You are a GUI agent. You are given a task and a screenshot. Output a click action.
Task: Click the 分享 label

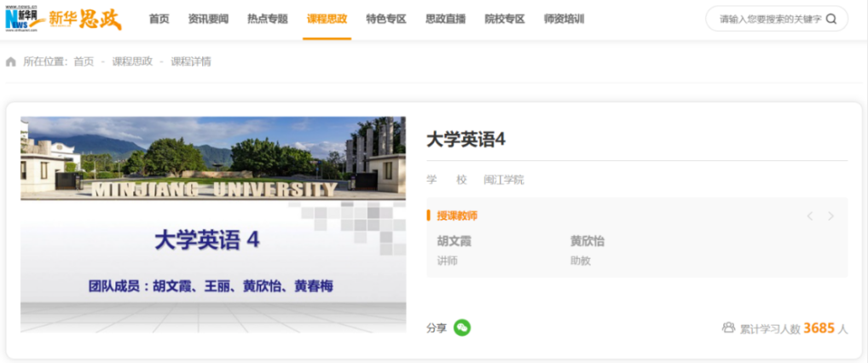(437, 328)
